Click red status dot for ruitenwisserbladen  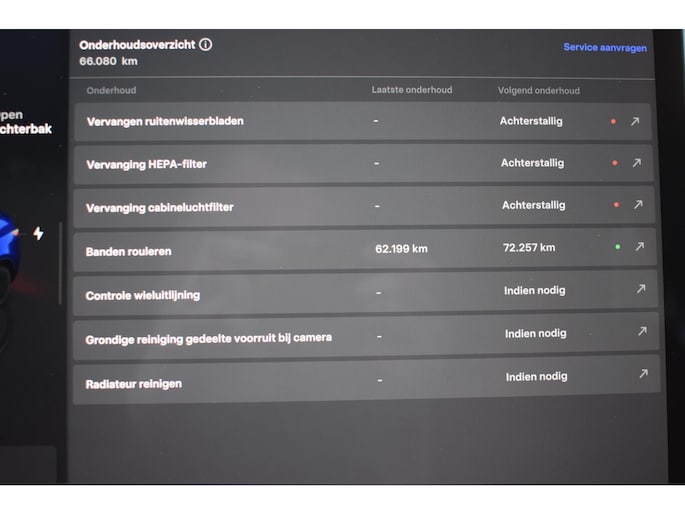click(613, 122)
